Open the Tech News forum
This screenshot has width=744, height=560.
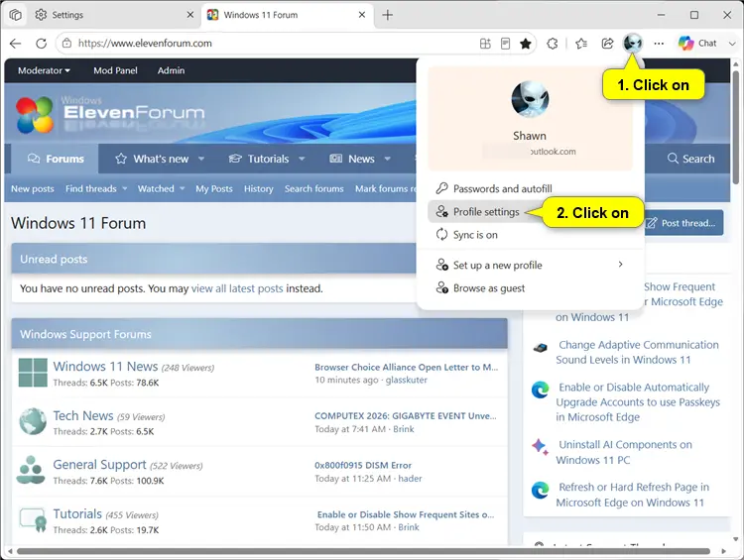83,416
